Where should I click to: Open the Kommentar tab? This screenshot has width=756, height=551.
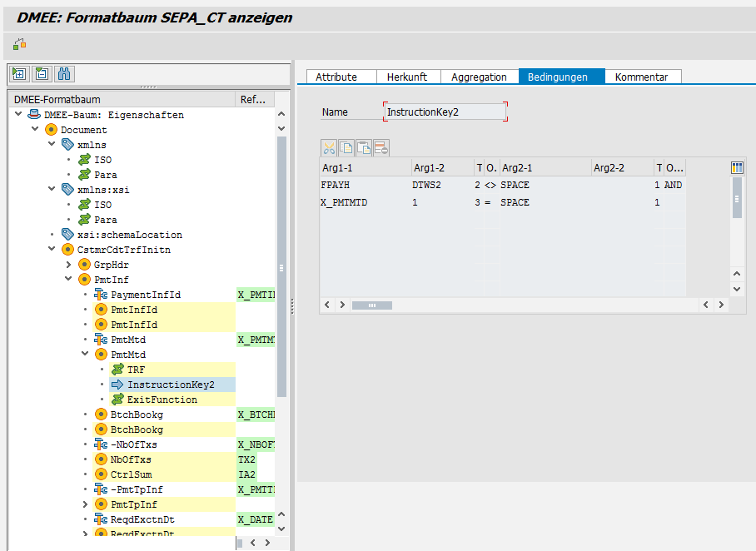pyautogui.click(x=641, y=77)
